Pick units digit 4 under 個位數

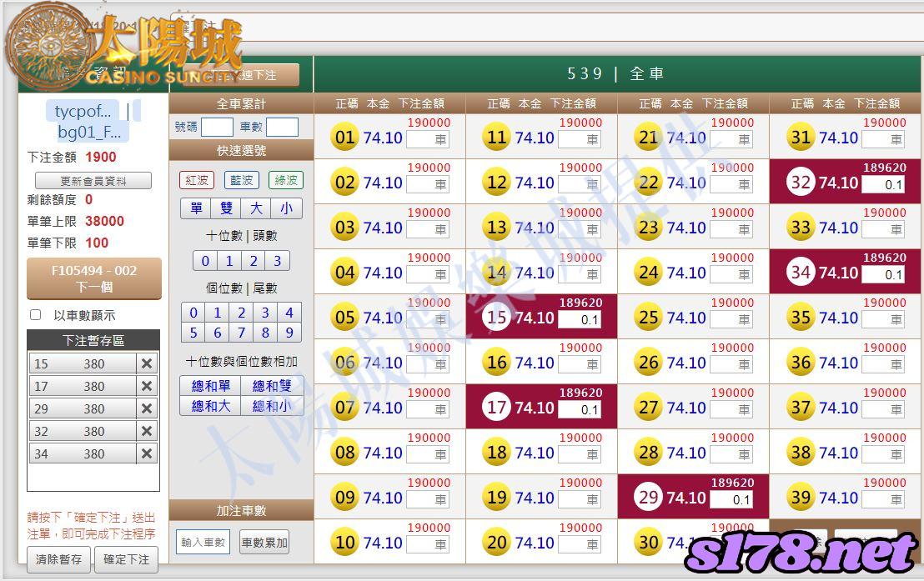point(289,313)
